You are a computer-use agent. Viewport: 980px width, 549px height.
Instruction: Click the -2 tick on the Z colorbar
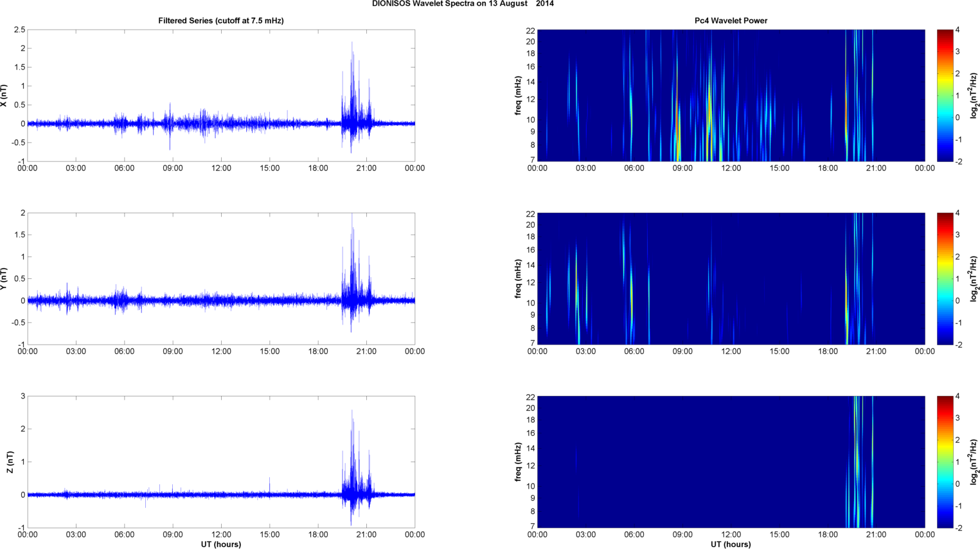[x=958, y=528]
